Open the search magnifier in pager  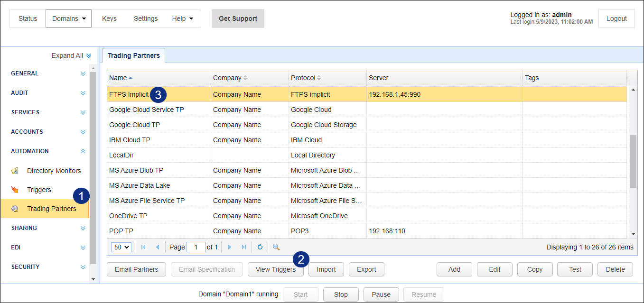[x=276, y=247]
